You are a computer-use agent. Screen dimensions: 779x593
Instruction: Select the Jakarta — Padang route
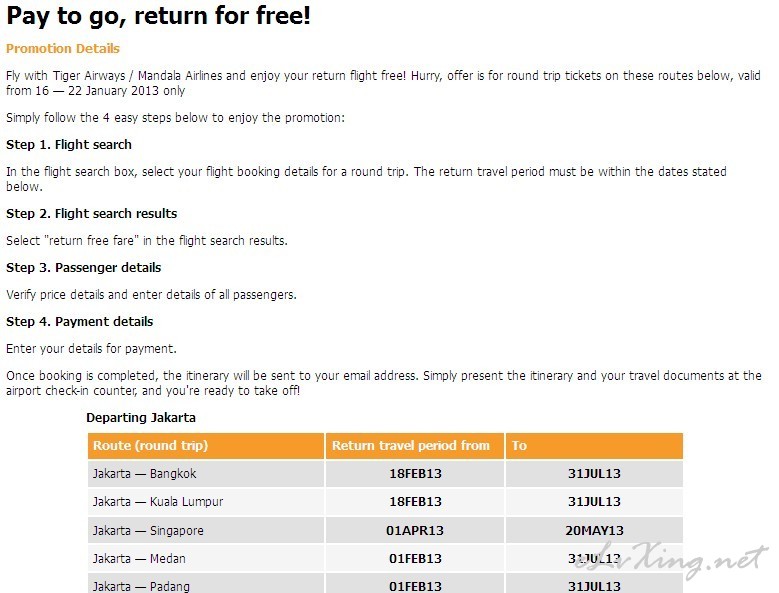pyautogui.click(x=141, y=587)
